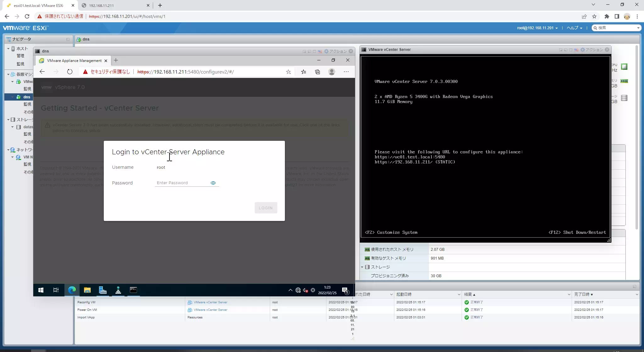Collapse ストレージ section in VM details
Viewport: 644px width, 352px height.
click(x=362, y=267)
